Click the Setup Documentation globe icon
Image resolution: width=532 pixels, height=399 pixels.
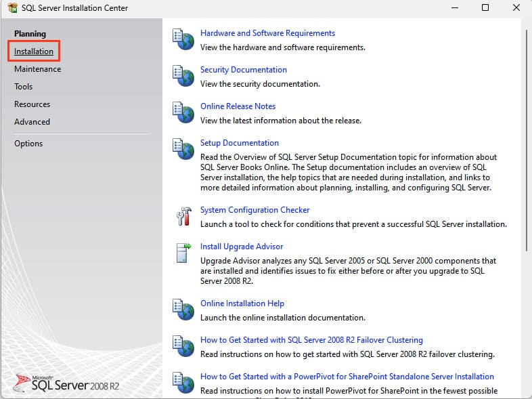(183, 150)
